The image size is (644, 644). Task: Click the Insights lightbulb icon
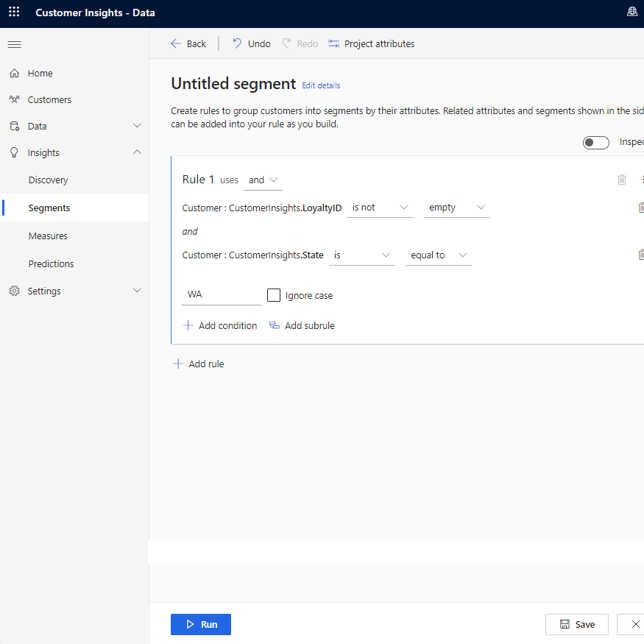[15, 153]
